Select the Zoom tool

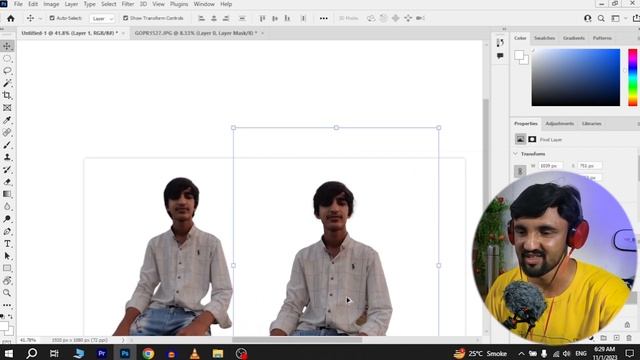pos(7,293)
